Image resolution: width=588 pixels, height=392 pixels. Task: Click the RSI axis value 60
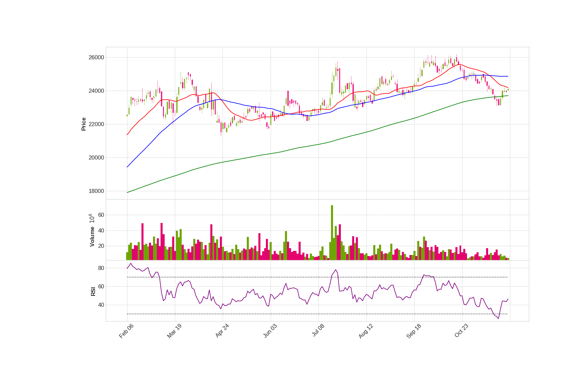[x=101, y=286]
